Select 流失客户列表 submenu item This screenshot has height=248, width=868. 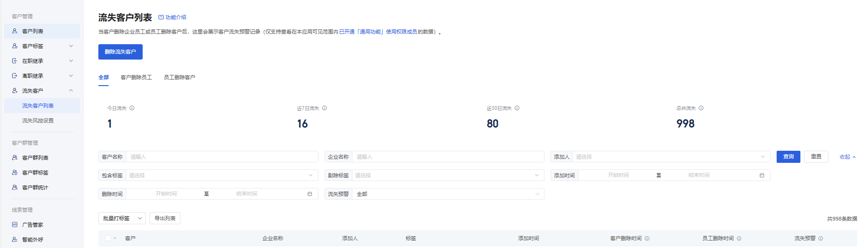click(x=42, y=106)
